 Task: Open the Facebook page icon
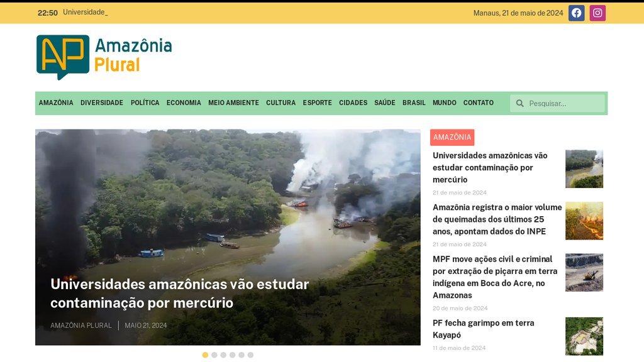tap(576, 13)
